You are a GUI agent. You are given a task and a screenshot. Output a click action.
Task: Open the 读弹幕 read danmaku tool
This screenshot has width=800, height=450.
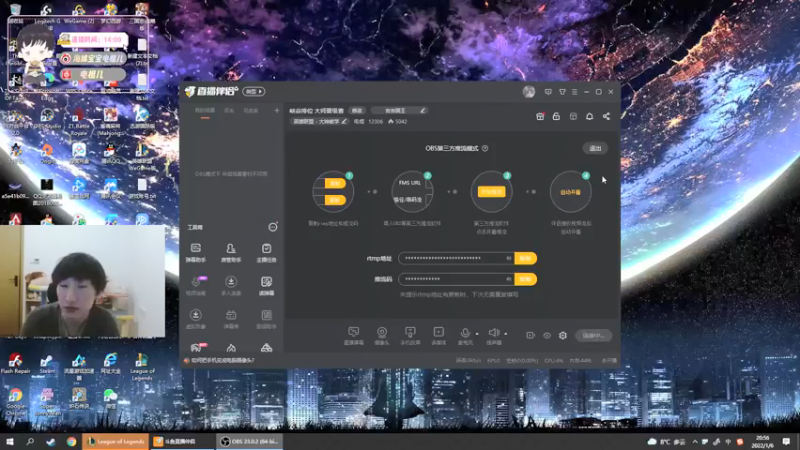266,286
